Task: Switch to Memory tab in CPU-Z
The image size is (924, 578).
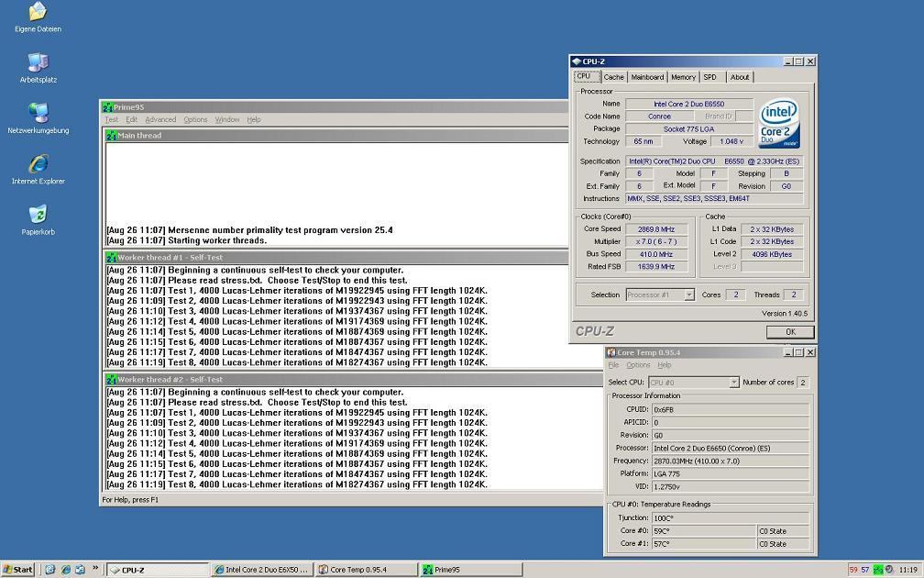Action: (683, 77)
